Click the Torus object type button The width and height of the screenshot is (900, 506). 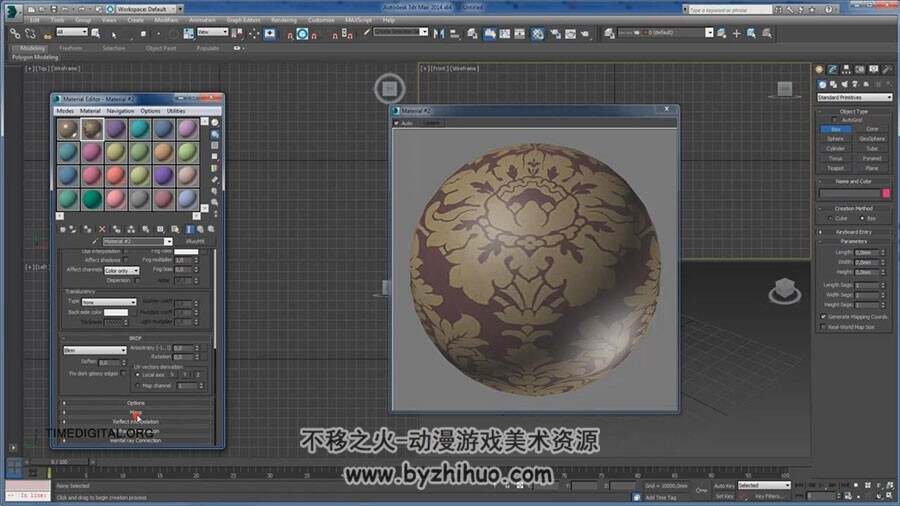[x=836, y=158]
